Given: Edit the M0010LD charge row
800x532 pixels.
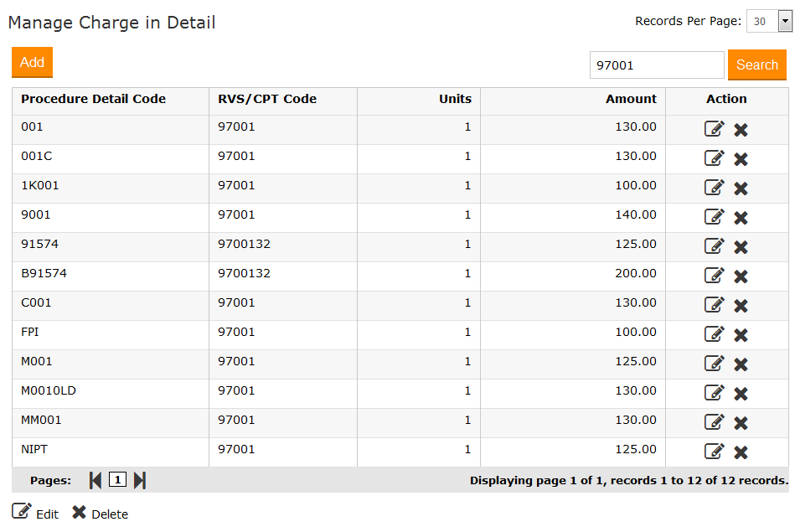Looking at the screenshot, I should tap(714, 393).
